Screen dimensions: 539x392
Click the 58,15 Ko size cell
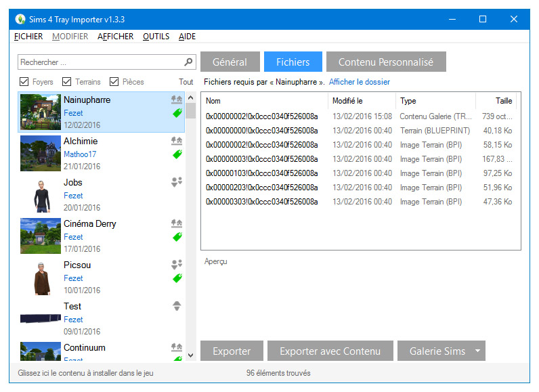pos(498,145)
